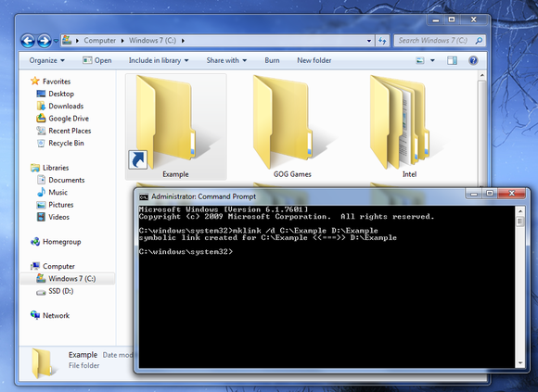Click the Example folder name label
Image resolution: width=538 pixels, height=392 pixels.
[x=175, y=174]
